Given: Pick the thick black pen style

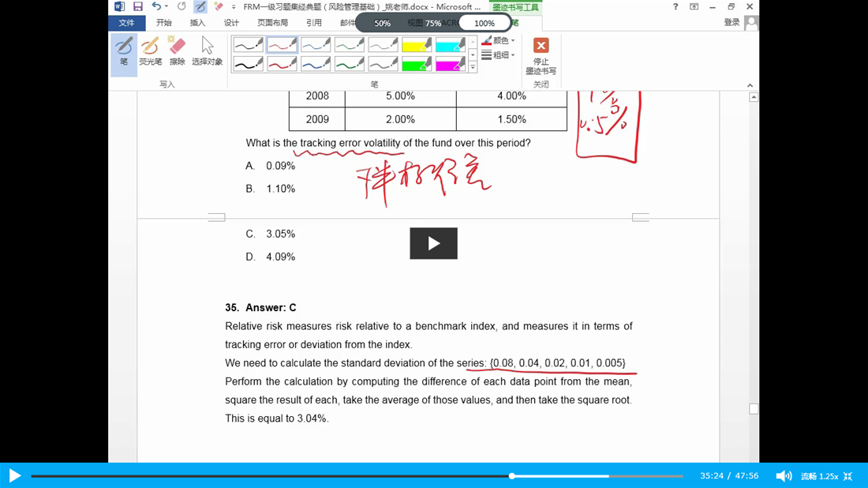Looking at the screenshot, I should [248, 64].
